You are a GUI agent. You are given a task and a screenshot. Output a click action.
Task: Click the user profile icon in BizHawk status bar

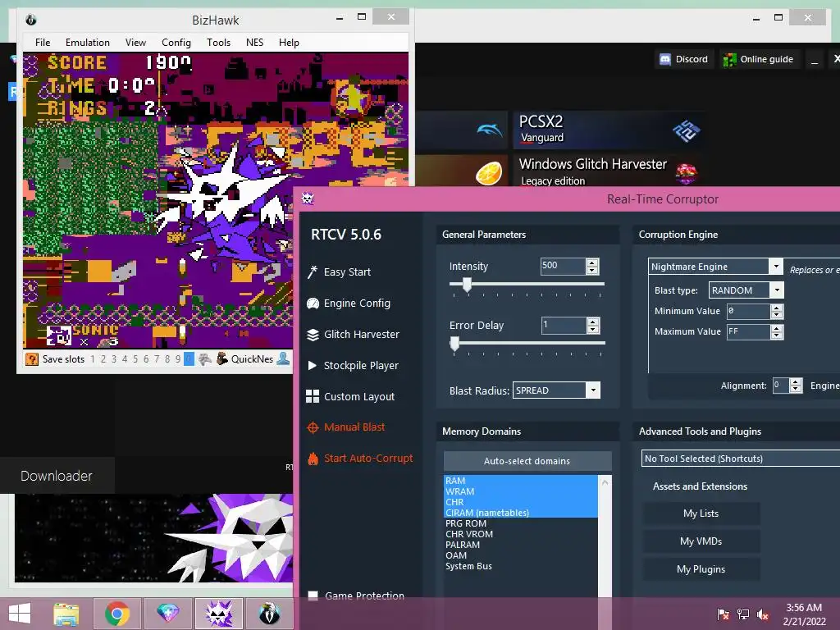click(x=283, y=359)
